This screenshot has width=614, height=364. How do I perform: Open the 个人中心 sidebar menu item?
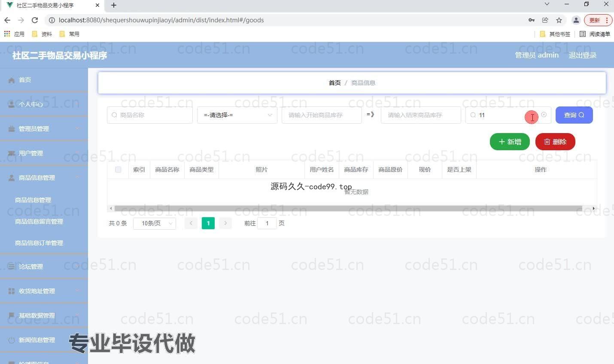[44, 104]
